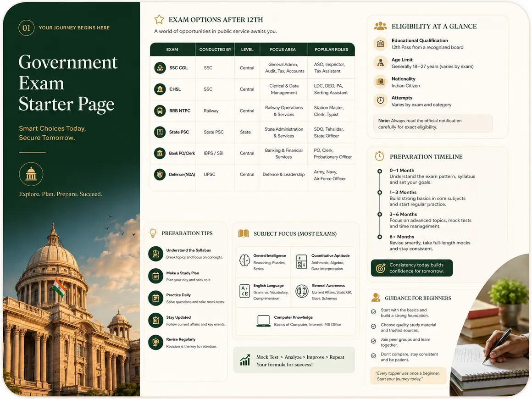Click the Guidance for Beginners person icon
This screenshot has height=399, width=532.
[376, 298]
